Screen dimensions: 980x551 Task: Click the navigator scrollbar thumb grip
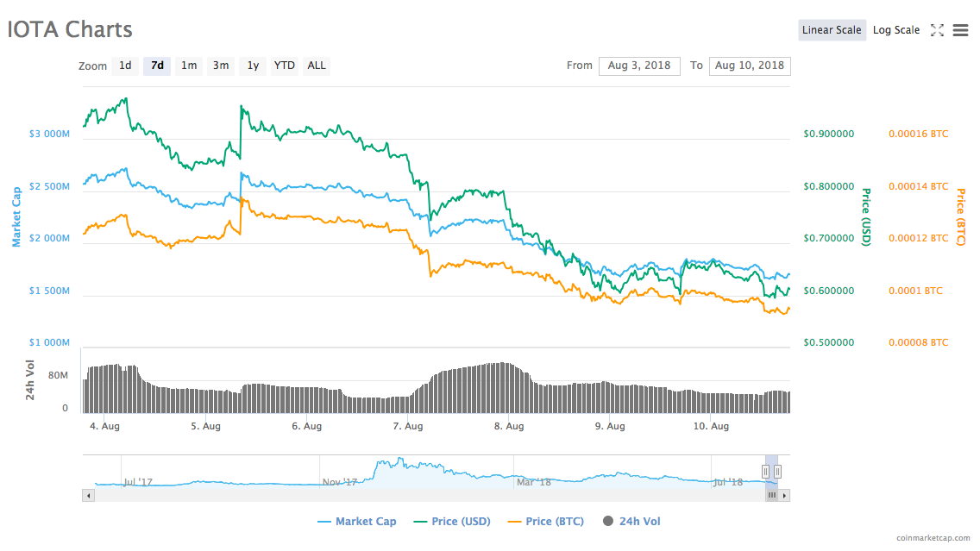772,495
